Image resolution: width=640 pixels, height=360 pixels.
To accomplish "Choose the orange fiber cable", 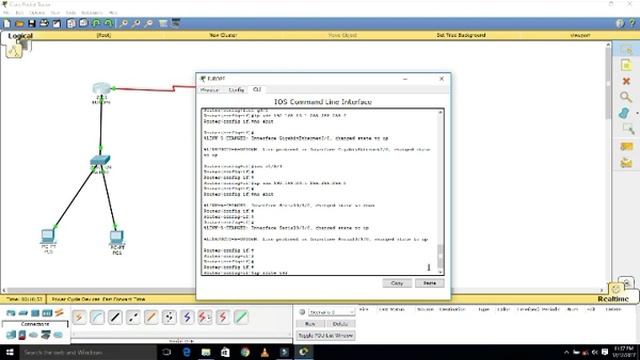I will [x=151, y=317].
